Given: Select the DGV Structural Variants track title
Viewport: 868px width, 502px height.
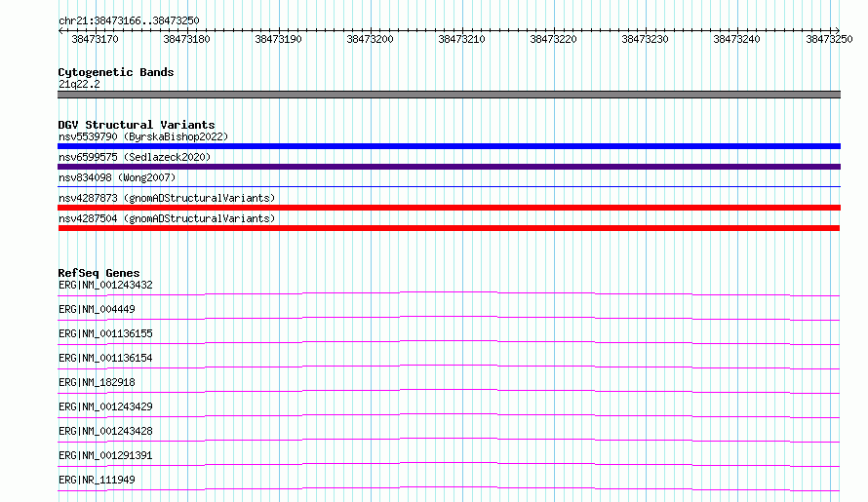Looking at the screenshot, I should pos(137,125).
